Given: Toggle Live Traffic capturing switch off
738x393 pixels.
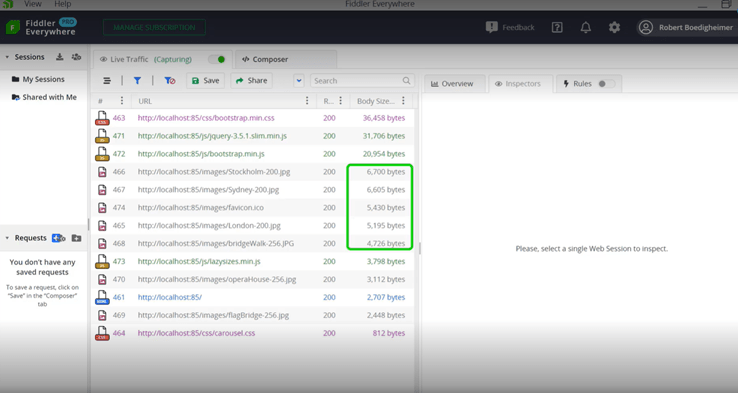Looking at the screenshot, I should pyautogui.click(x=217, y=59).
